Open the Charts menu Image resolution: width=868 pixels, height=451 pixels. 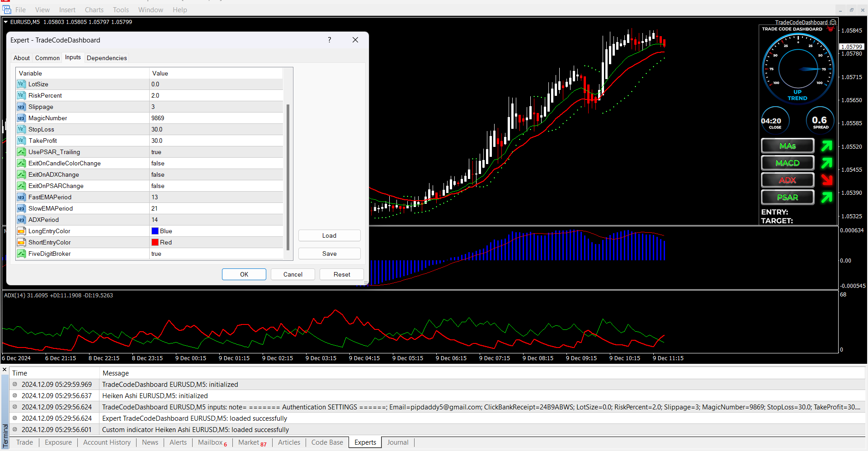(x=94, y=9)
